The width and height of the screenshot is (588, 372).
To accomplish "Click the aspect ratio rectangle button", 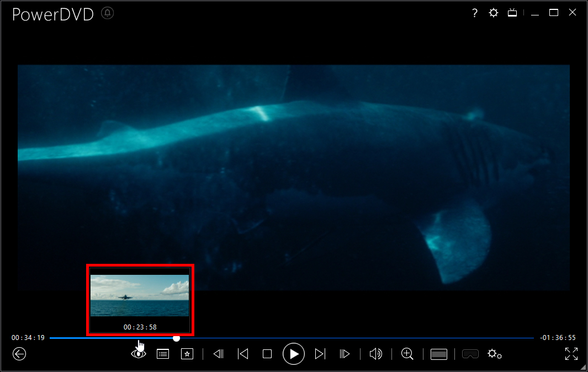I will [439, 354].
